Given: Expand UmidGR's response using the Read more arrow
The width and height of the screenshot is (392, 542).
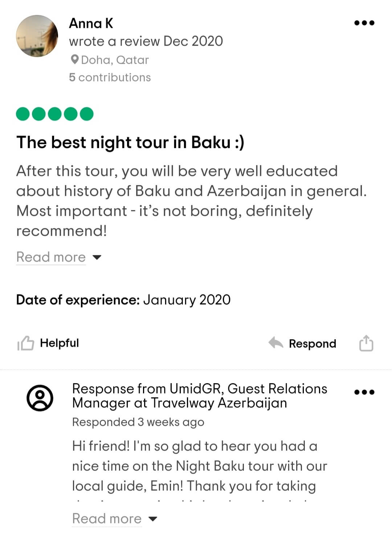Looking at the screenshot, I should [153, 519].
